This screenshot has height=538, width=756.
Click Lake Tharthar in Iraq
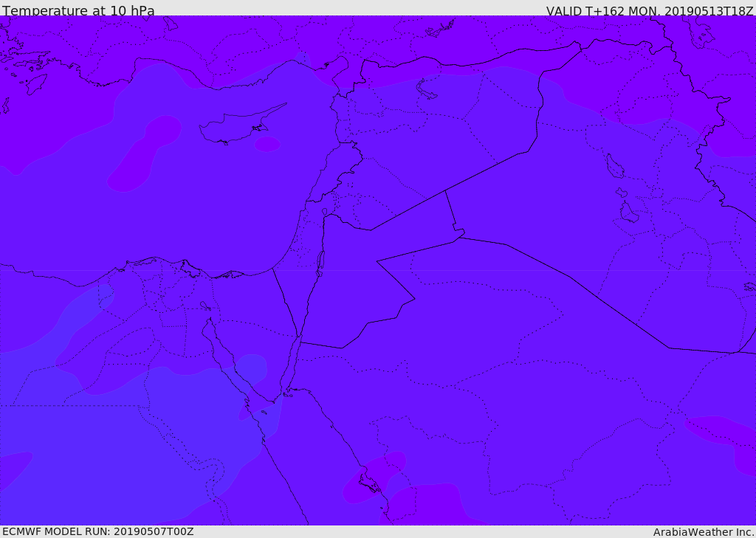pyautogui.click(x=614, y=166)
